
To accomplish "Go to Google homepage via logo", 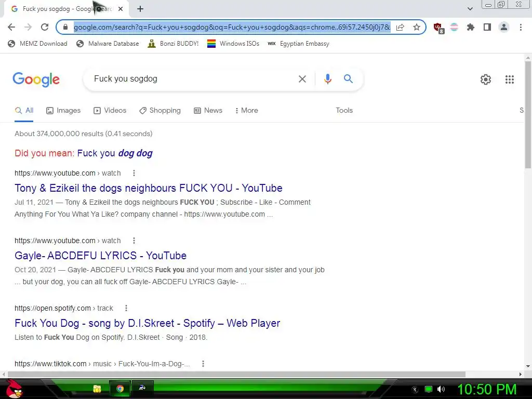I will tap(36, 79).
